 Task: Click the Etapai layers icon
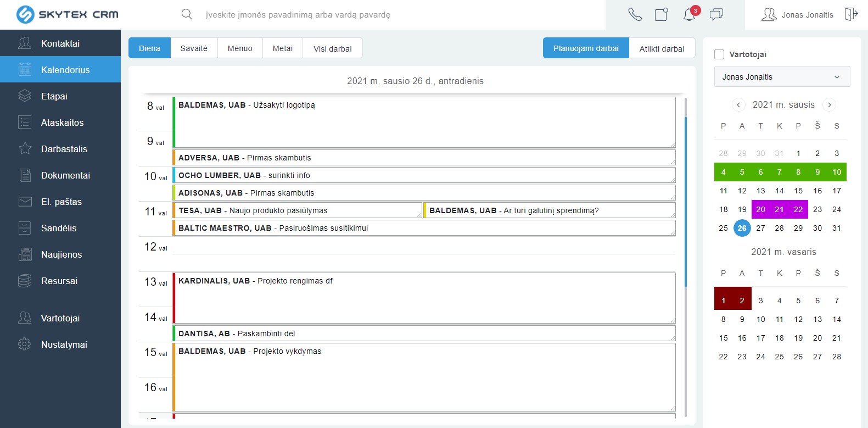tap(25, 96)
